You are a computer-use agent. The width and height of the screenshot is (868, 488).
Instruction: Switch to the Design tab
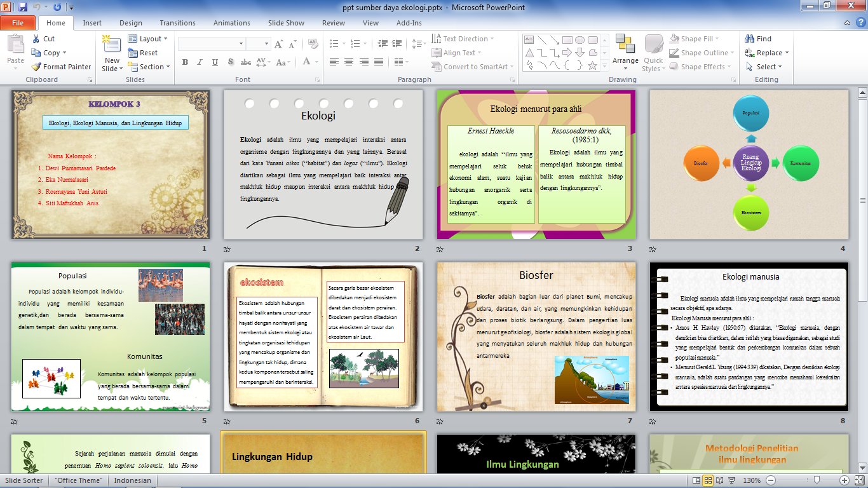131,23
